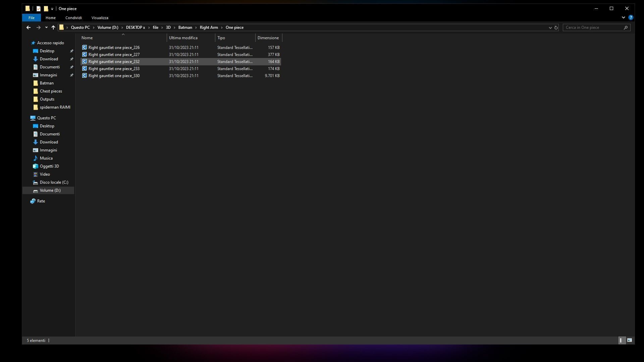Click the search magnifier icon

click(x=626, y=27)
